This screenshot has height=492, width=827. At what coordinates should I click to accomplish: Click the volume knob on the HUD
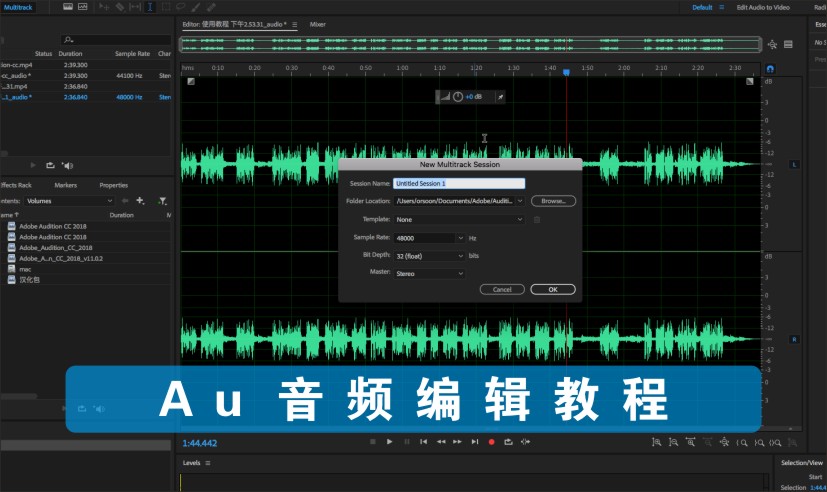(x=457, y=97)
